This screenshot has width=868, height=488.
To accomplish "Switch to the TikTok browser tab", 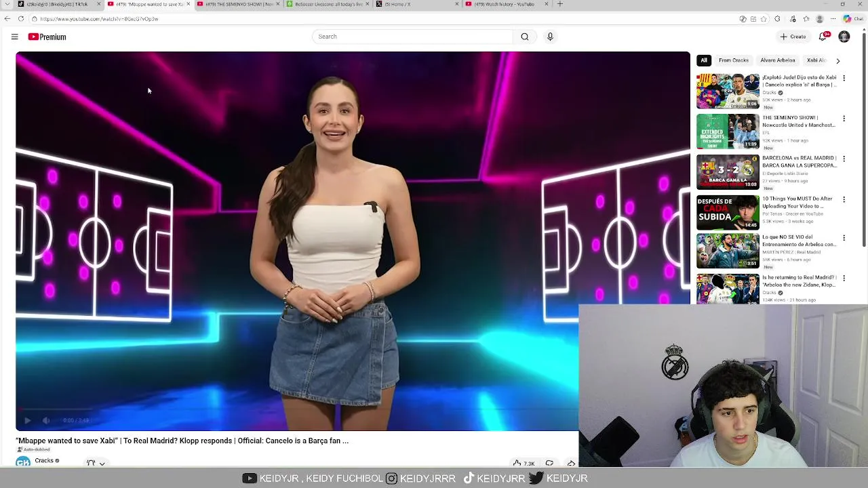I will click(x=58, y=4).
